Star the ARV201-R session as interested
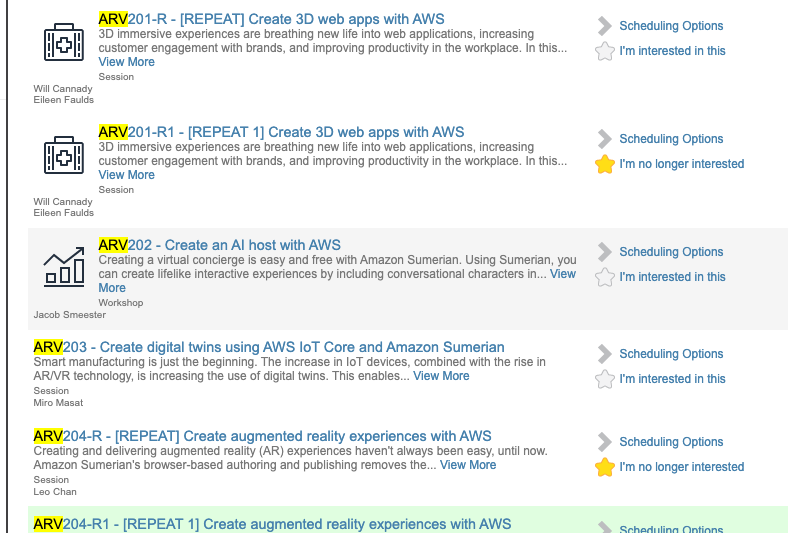This screenshot has height=533, width=804. point(605,51)
